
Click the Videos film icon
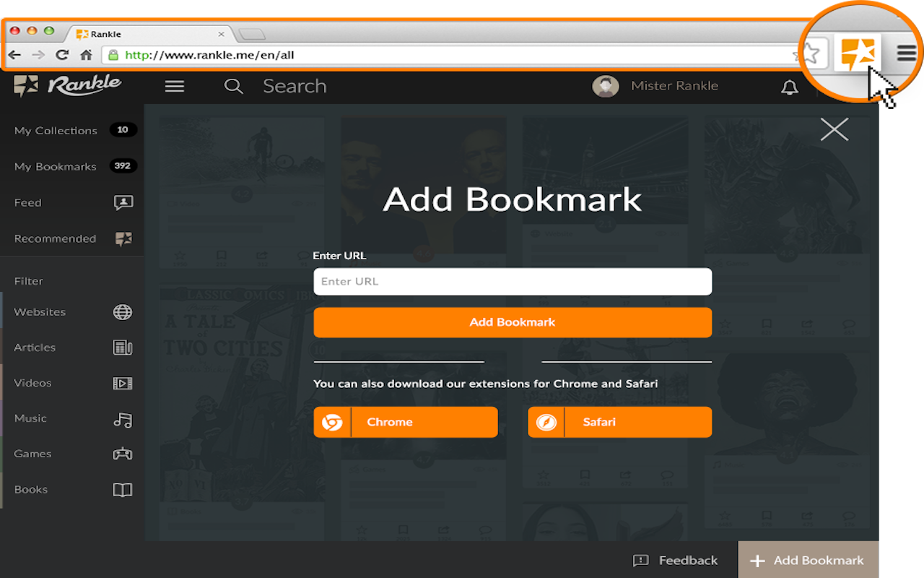123,383
